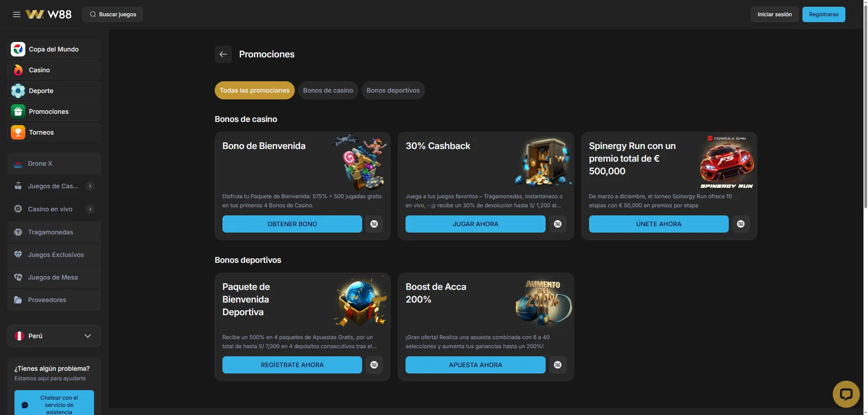868x415 pixels.
Task: Click APUESTA AHORA button
Action: (476, 365)
